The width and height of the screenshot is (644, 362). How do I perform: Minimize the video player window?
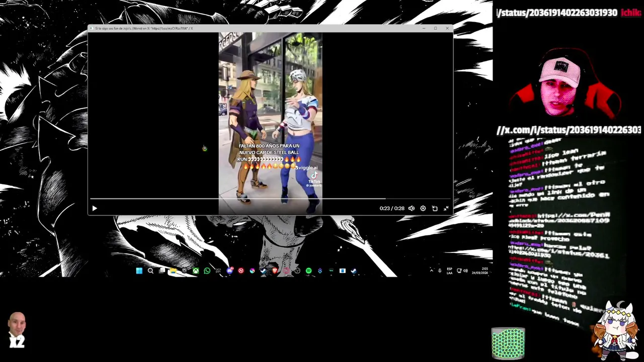[424, 28]
